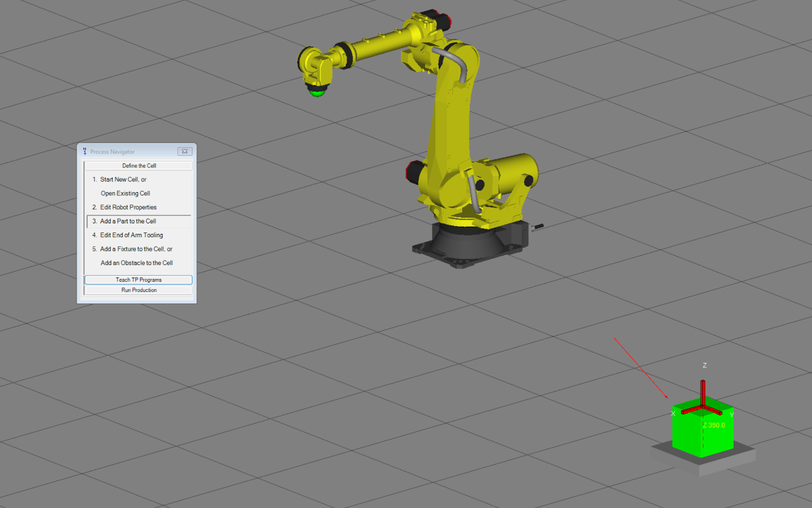812x508 pixels.
Task: Open Edit Robot Properties step
Action: pyautogui.click(x=128, y=207)
